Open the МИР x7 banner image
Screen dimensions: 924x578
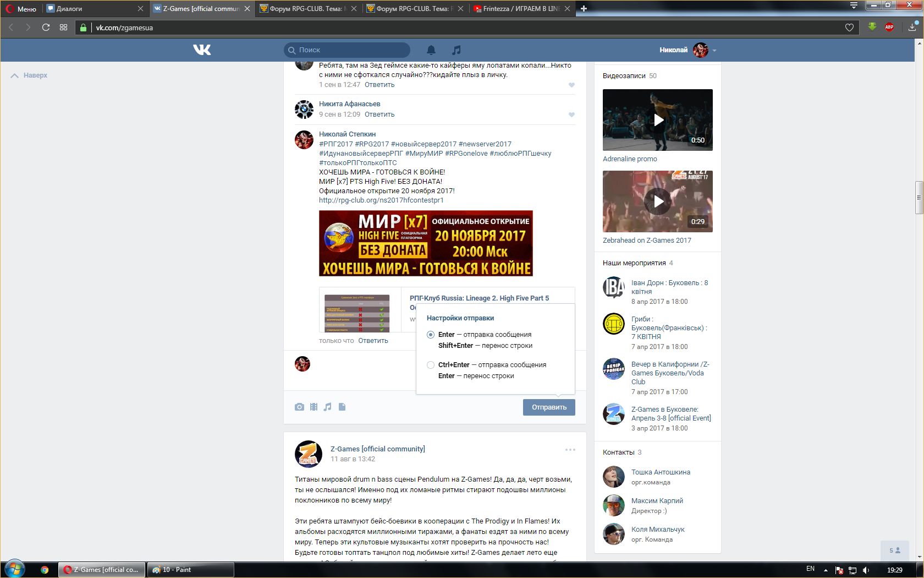(426, 243)
